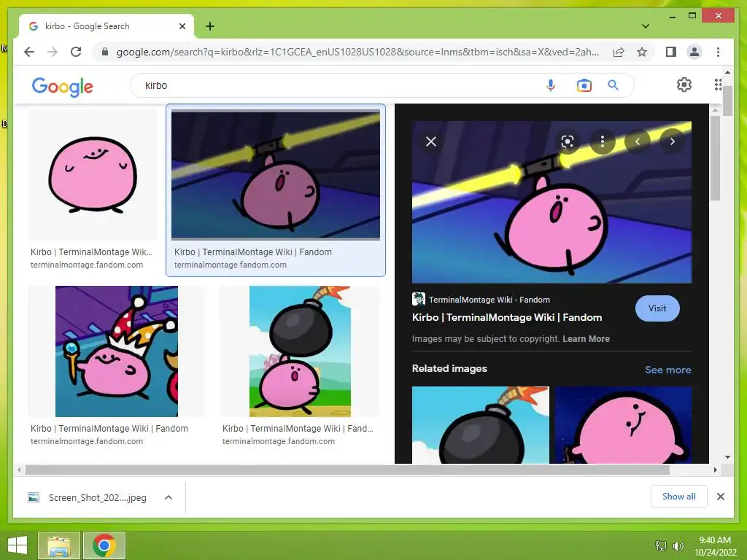The height and width of the screenshot is (560, 747).
Task: Click the horizontal page scrollbar
Action: [x=348, y=470]
